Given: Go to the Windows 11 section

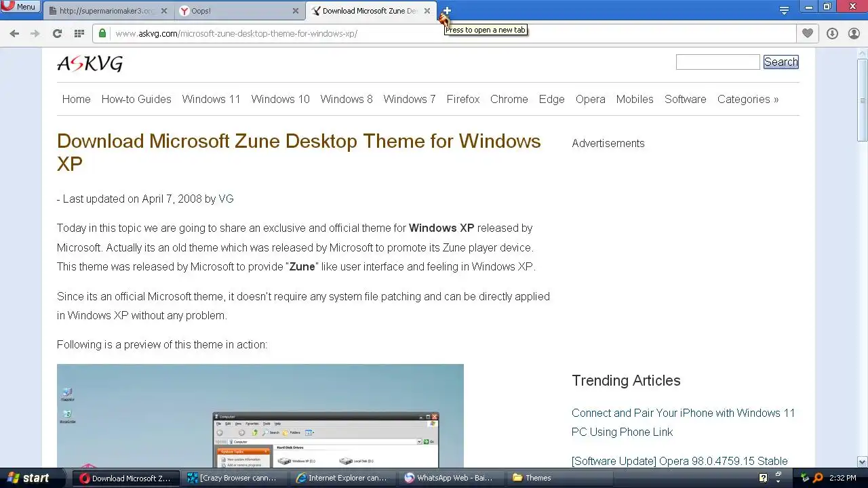Looking at the screenshot, I should (x=212, y=99).
